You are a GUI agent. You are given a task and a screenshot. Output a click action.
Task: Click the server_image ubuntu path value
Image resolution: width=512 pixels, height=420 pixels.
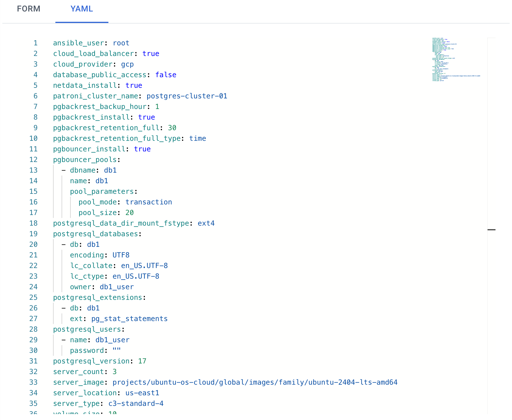[x=255, y=382]
